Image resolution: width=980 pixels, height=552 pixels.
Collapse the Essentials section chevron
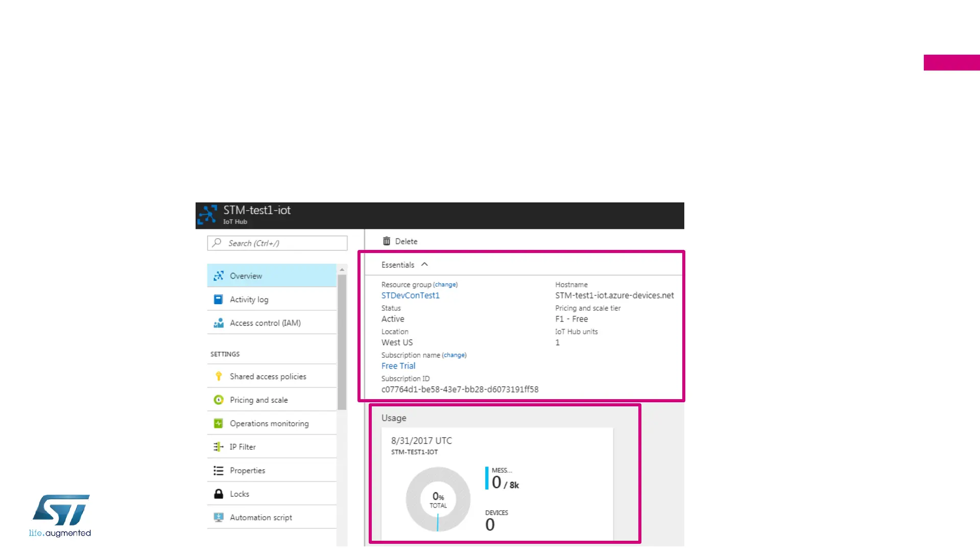pos(424,264)
